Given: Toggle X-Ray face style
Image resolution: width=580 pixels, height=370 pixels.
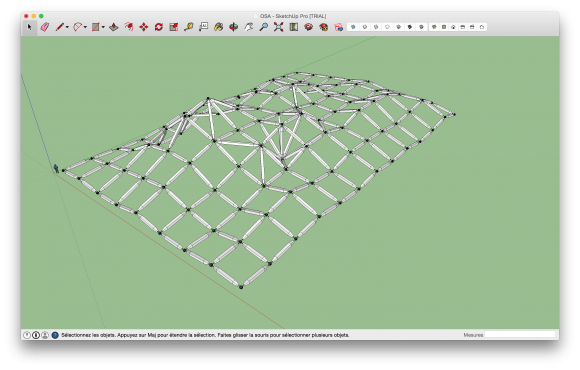Looking at the screenshot, I should pyautogui.click(x=353, y=27).
